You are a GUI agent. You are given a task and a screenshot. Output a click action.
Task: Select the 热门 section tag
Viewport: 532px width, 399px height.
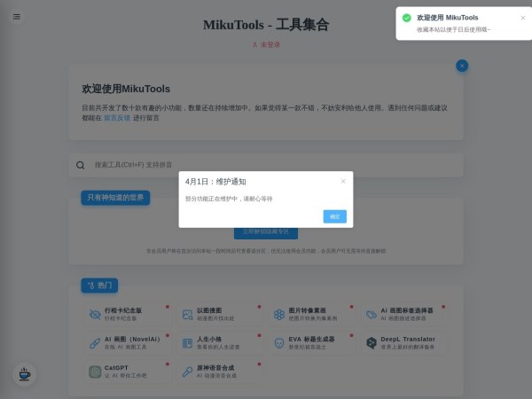[x=99, y=286]
